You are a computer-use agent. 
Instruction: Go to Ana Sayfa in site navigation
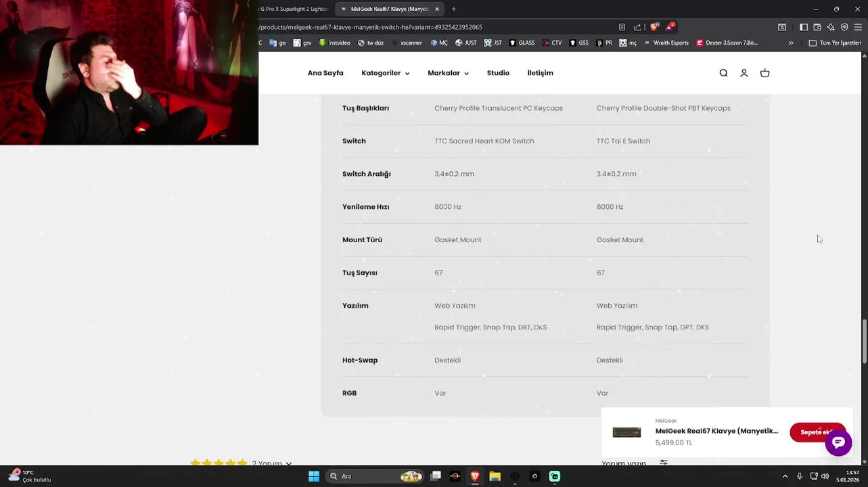[x=325, y=73]
